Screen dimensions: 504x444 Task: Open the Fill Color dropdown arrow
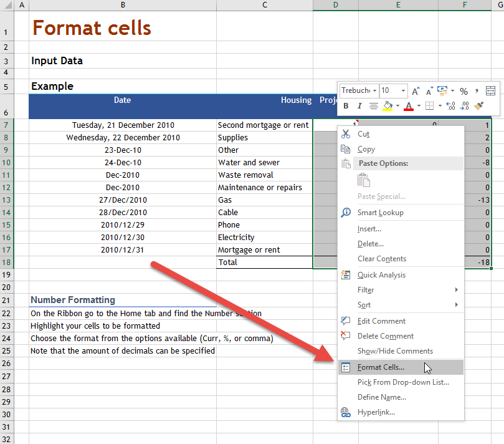coord(397,106)
